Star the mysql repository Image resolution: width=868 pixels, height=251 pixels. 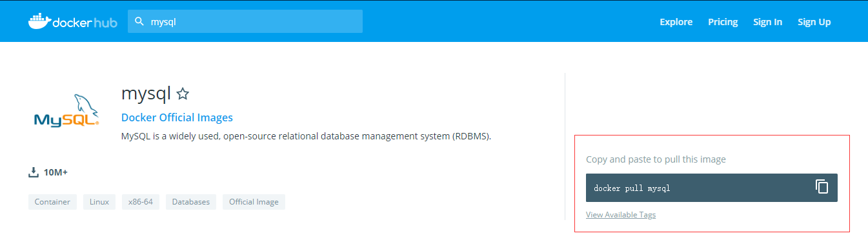[x=183, y=94]
